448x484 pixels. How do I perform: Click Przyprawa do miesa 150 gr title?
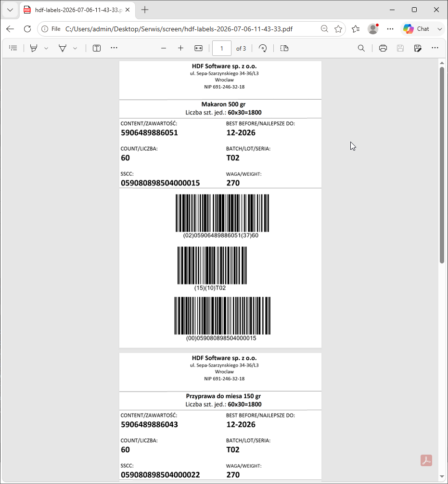tap(224, 396)
